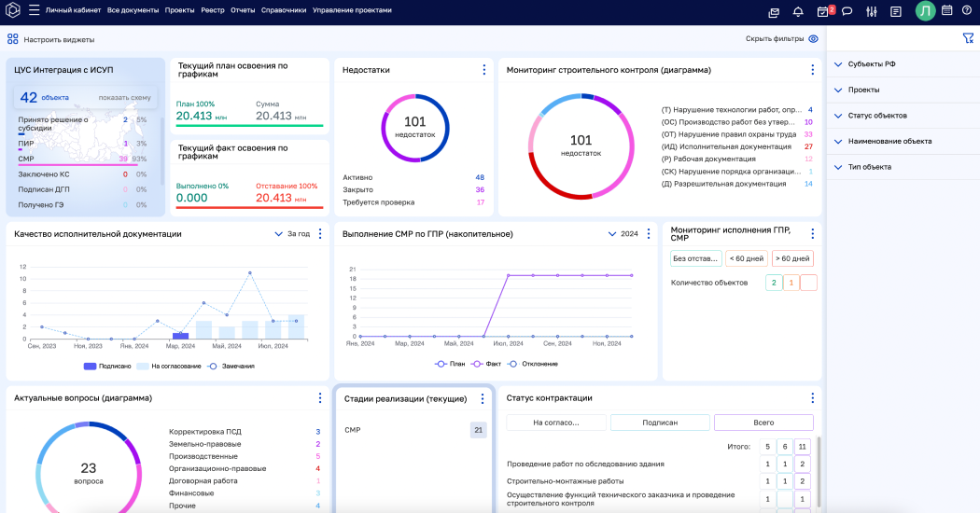Select Без отстав... filter button

[696, 258]
